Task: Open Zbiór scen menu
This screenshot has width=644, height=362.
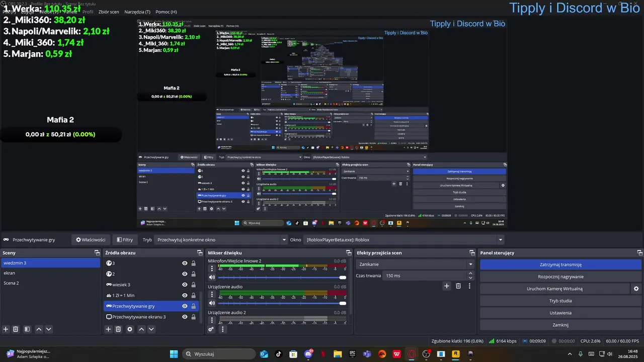Action: [x=109, y=12]
